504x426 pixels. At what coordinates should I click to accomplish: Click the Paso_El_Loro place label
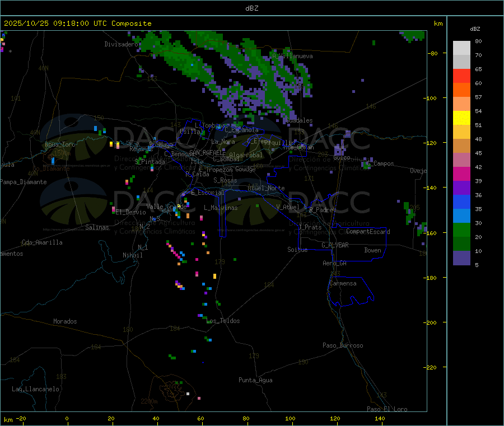pyautogui.click(x=387, y=409)
